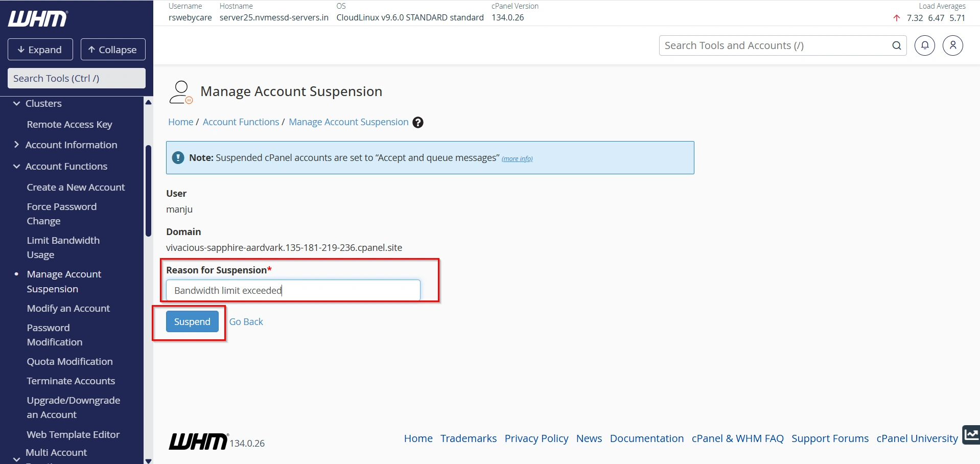Focus the Reason for Suspension field
Screen dimensions: 980x464
[x=293, y=290]
